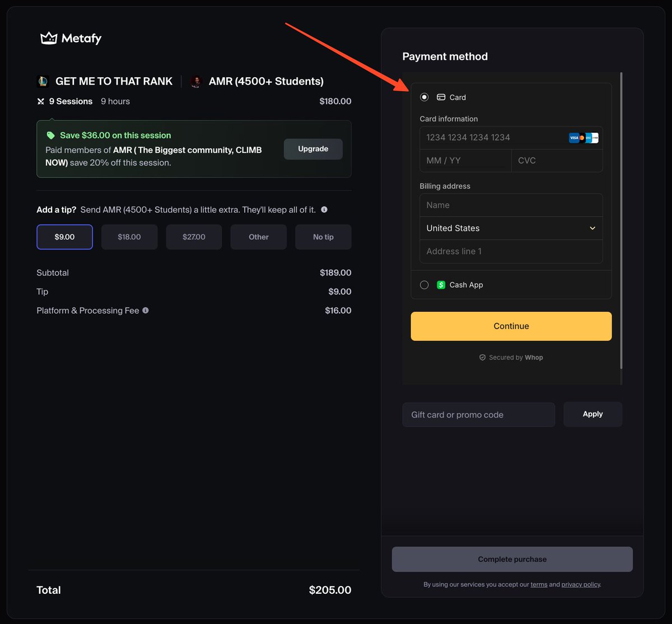Select the Cash App radio button
The height and width of the screenshot is (624, 672).
click(x=424, y=285)
